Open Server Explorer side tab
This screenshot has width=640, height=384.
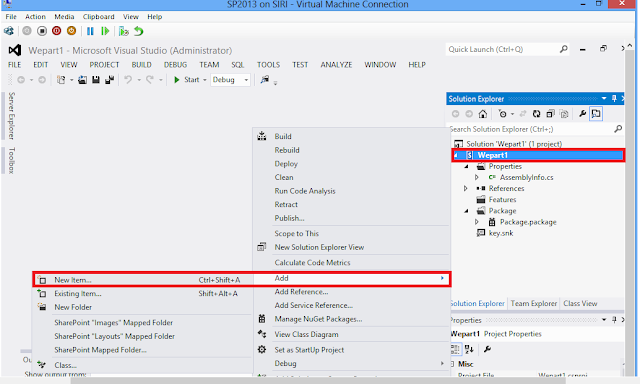[x=11, y=115]
